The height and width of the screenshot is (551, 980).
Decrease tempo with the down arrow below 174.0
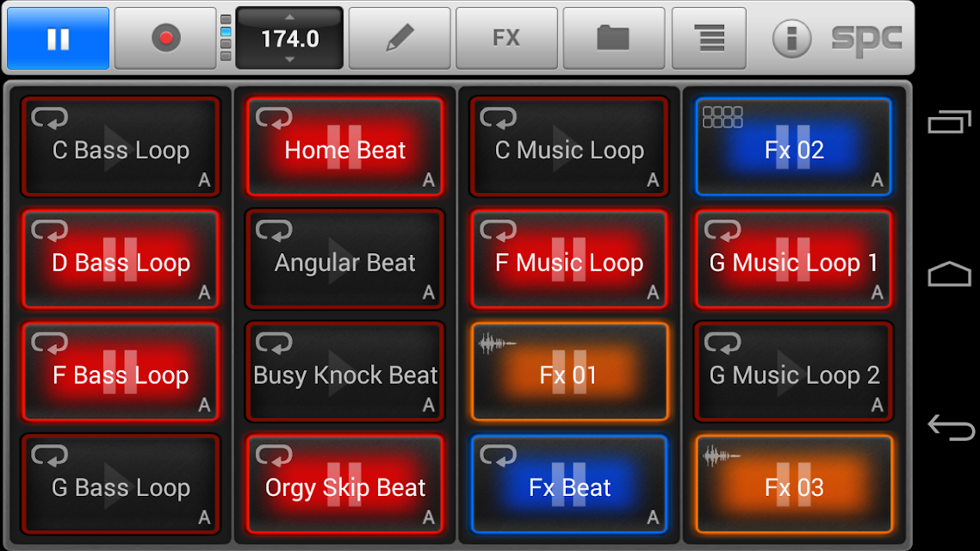click(x=289, y=60)
